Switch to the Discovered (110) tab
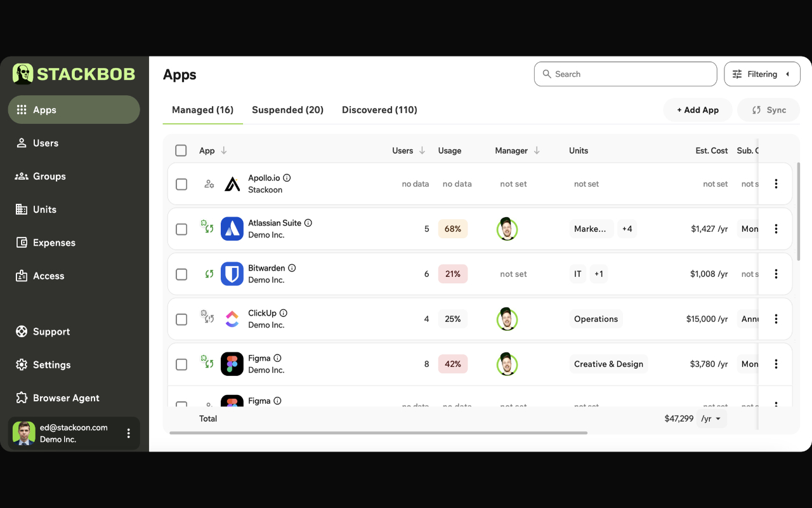This screenshot has height=508, width=812. [x=379, y=110]
